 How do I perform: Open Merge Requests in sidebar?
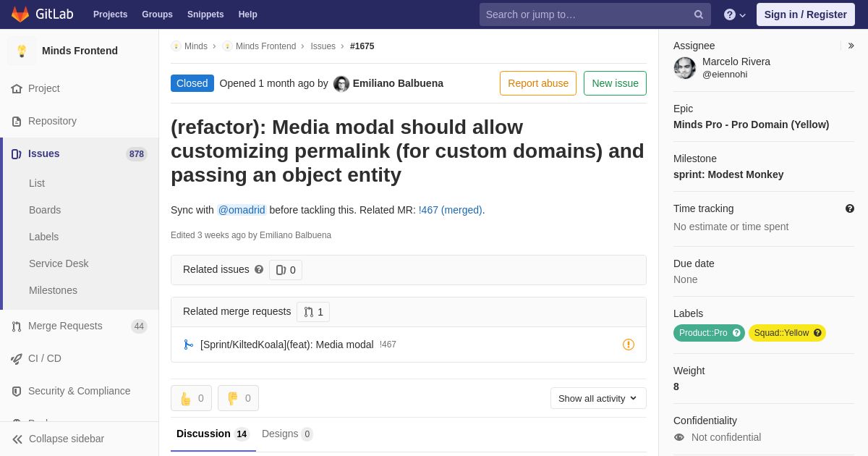[65, 326]
